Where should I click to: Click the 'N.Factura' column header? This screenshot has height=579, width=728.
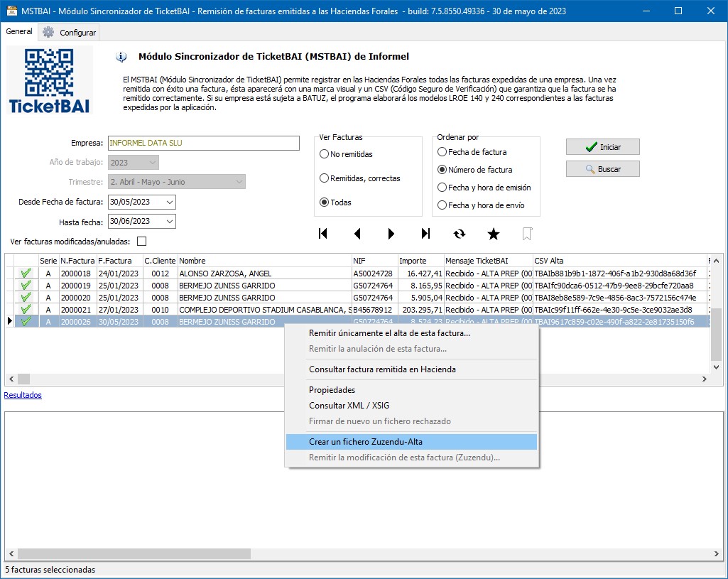pos(77,261)
